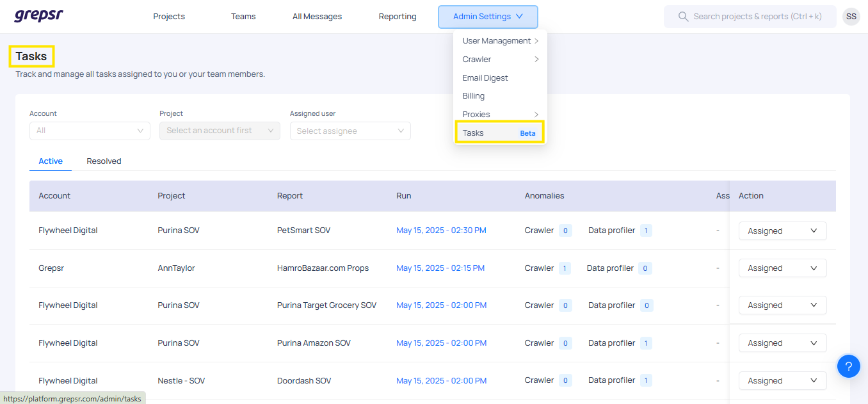Image resolution: width=868 pixels, height=404 pixels.
Task: Select the Active tab
Action: [51, 161]
